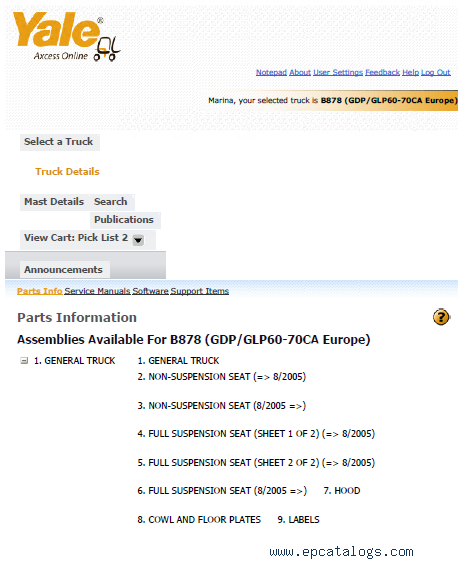Collapse the 1. GENERAL TRUCK tree node

pos(24,361)
